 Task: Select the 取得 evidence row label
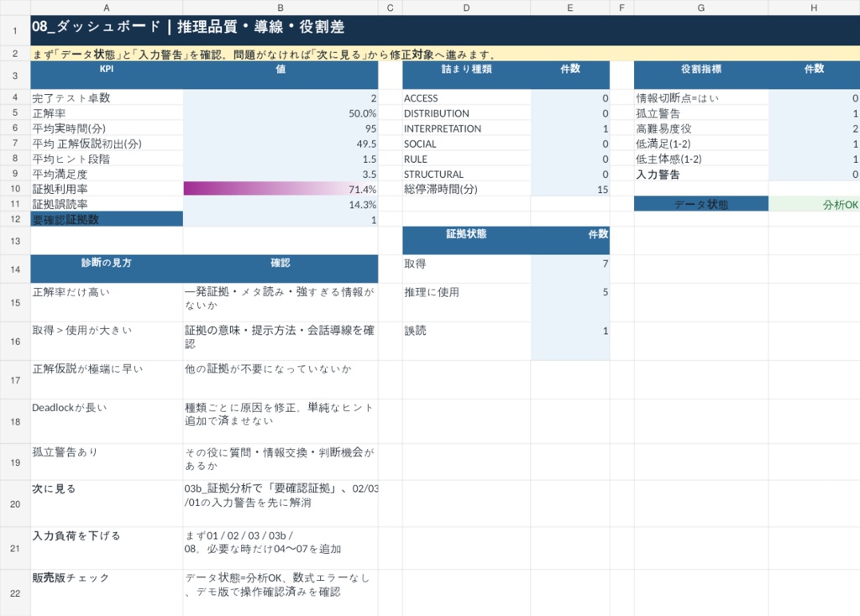[x=466, y=269]
